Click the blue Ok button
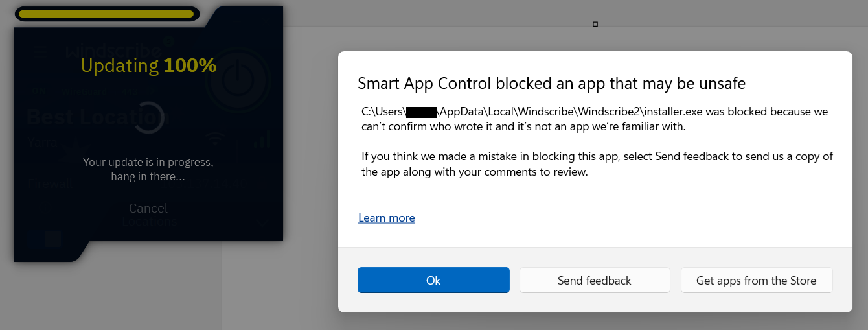 click(433, 280)
